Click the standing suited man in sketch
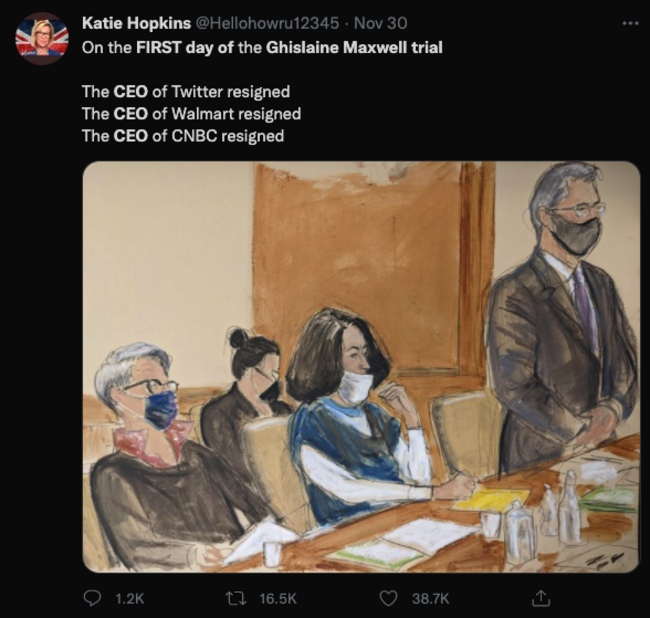Viewport: 650px width, 618px height. 564,319
